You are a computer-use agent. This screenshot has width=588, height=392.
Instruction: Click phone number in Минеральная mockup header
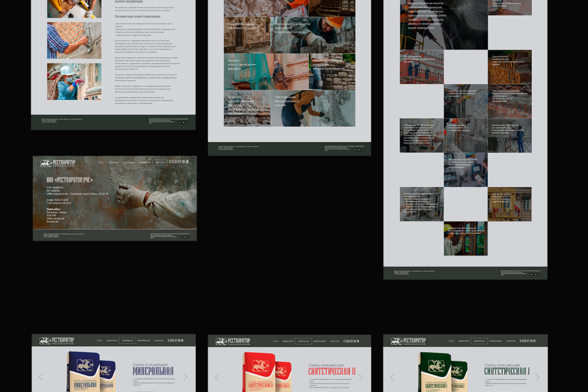pos(176,340)
